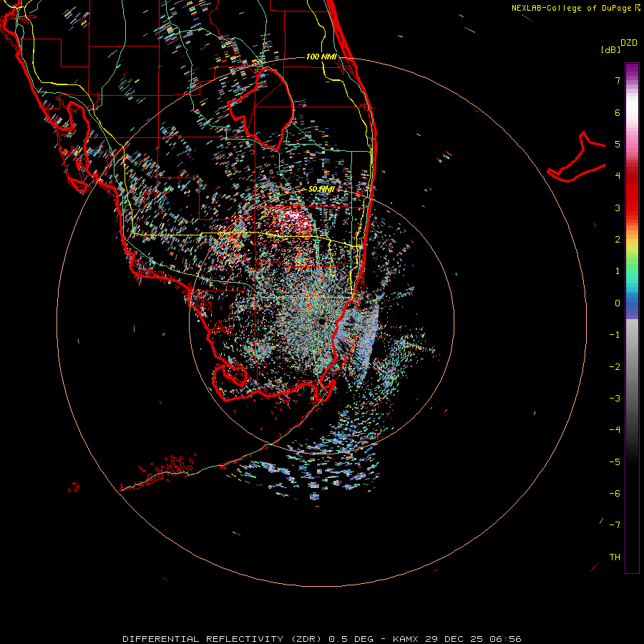The image size is (644, 644).
Task: Click the -3 value on the color scale
Action: 615,399
